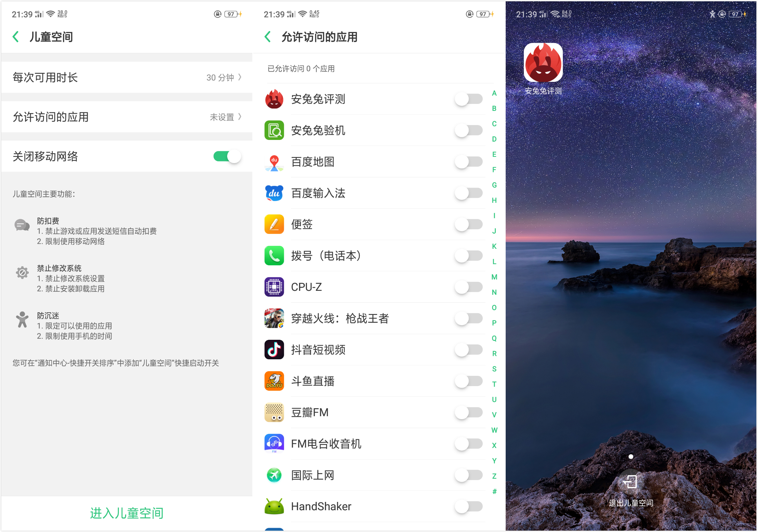Click the 穿越火线：枪战王者 game icon
Screen dimensions: 758x532
point(274,318)
